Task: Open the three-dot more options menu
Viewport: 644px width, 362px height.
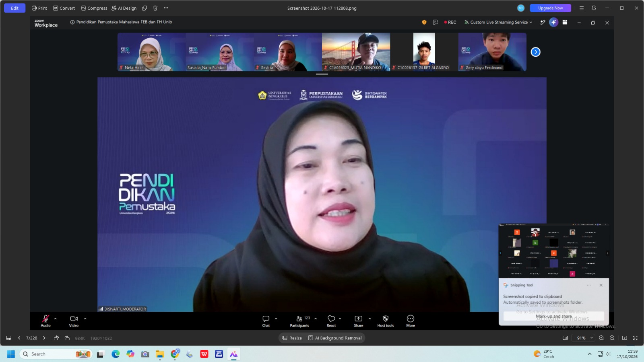Action: [166, 8]
